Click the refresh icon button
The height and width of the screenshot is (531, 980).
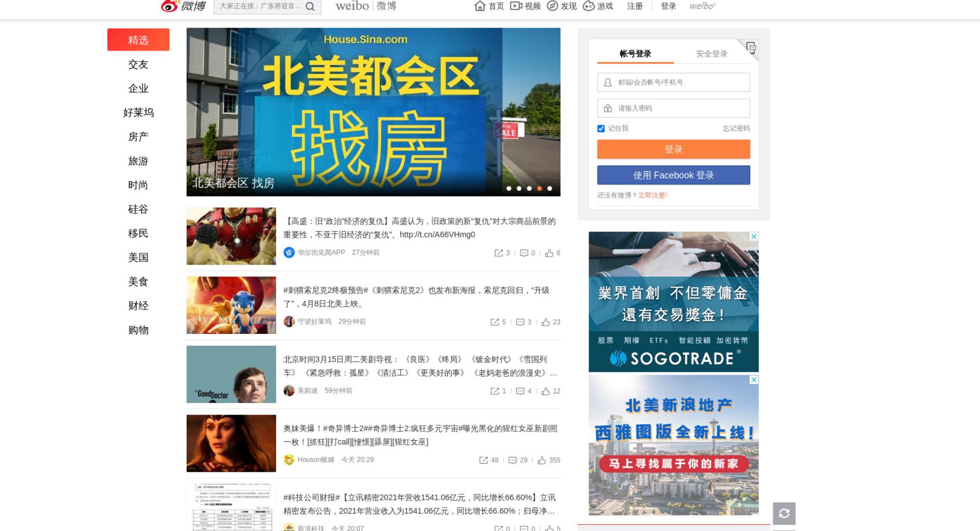[x=785, y=513]
